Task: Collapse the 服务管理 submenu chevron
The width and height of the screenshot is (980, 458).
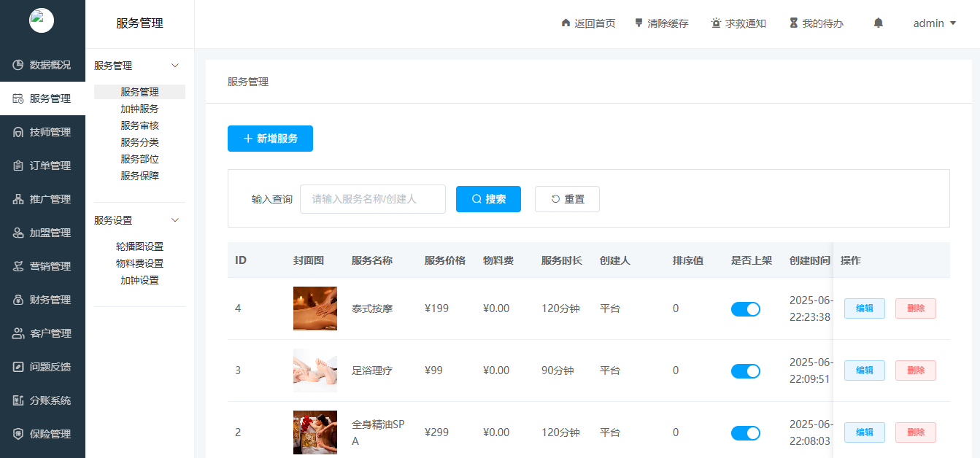Action: pos(174,65)
